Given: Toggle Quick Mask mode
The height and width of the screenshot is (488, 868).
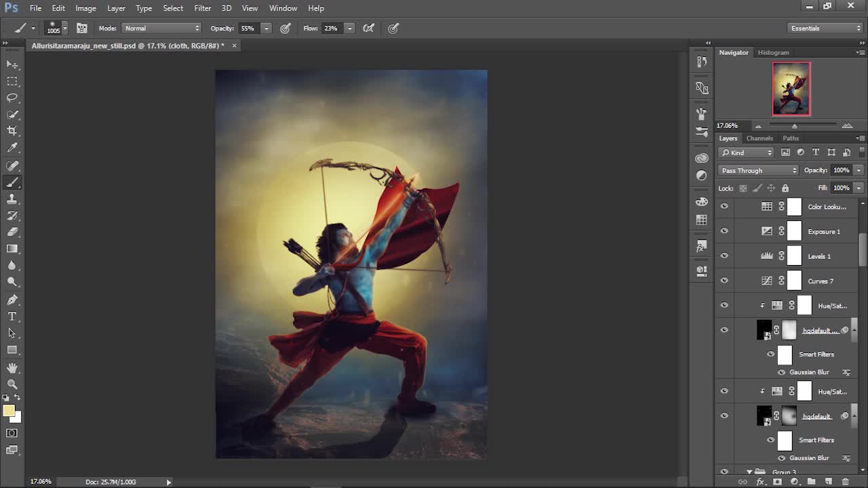Looking at the screenshot, I should (x=12, y=433).
